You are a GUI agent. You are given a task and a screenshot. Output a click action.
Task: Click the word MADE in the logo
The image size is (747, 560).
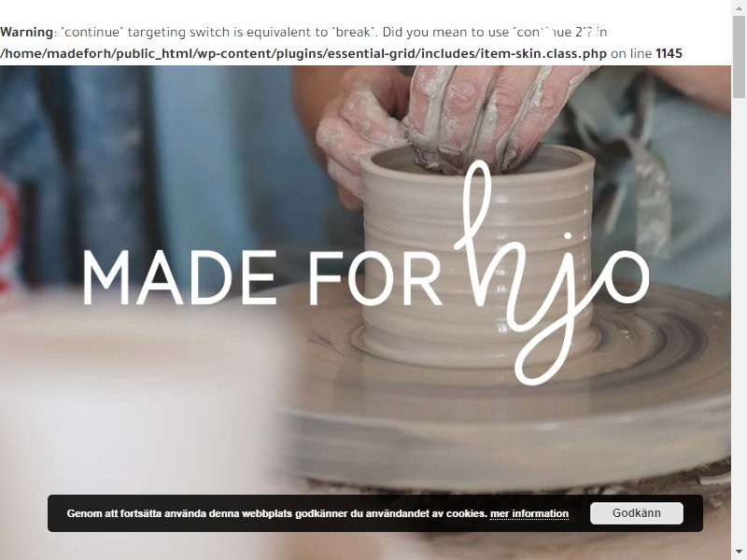coord(180,278)
